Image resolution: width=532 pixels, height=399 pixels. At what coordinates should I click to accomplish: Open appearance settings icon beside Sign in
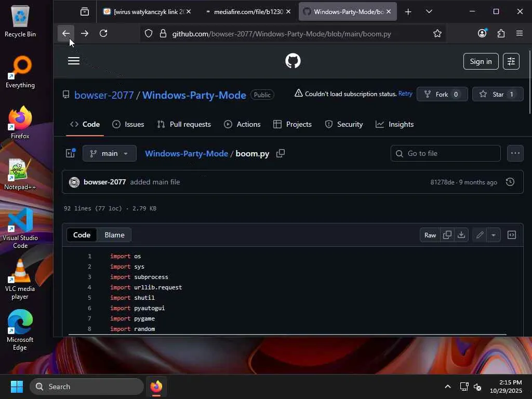tap(511, 61)
